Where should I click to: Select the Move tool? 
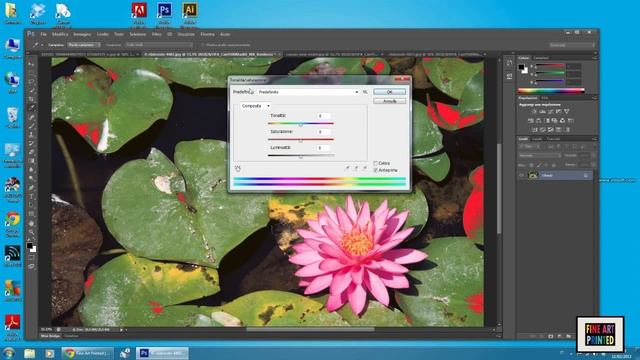click(x=31, y=64)
